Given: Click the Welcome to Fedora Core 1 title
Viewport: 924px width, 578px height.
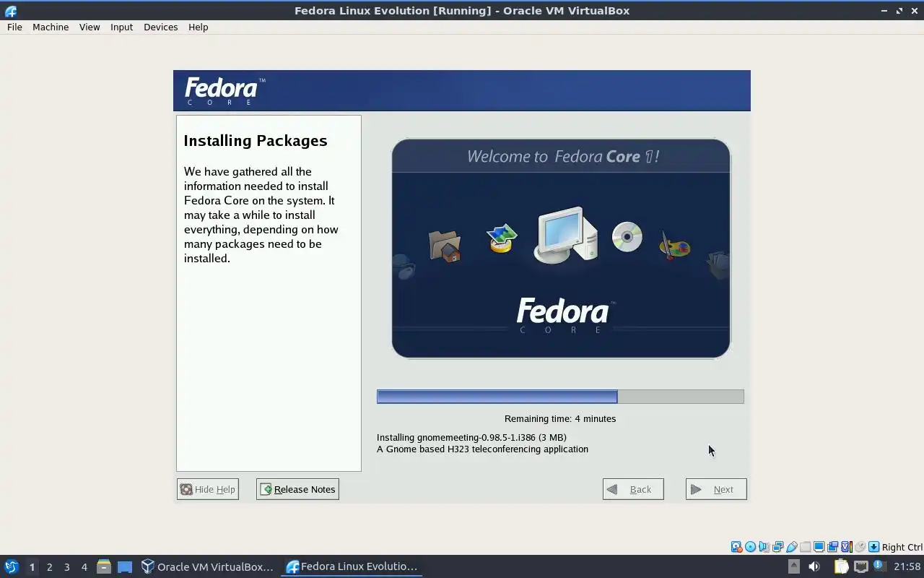Looking at the screenshot, I should click(563, 156).
